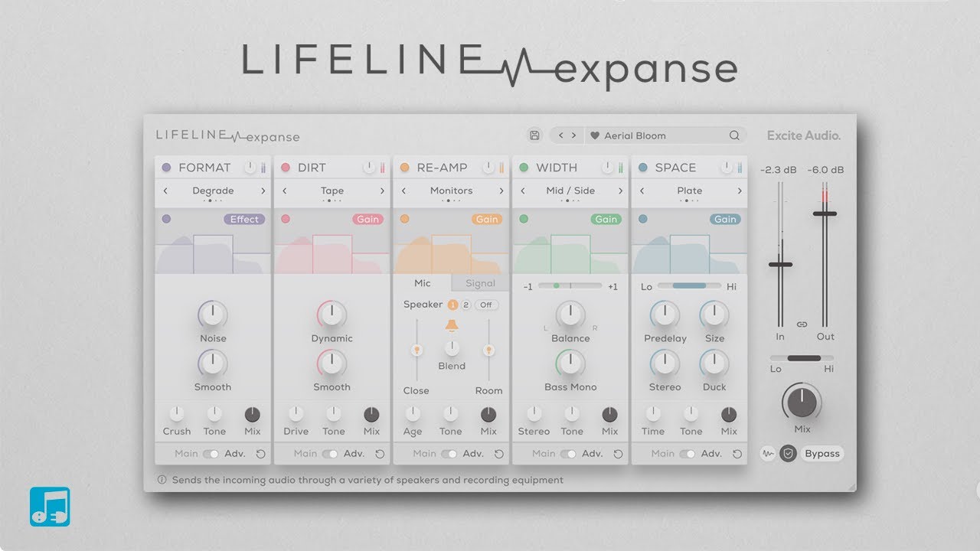Toggle SPACE module power with blue dot
The width and height of the screenshot is (980, 551).
[x=642, y=168]
